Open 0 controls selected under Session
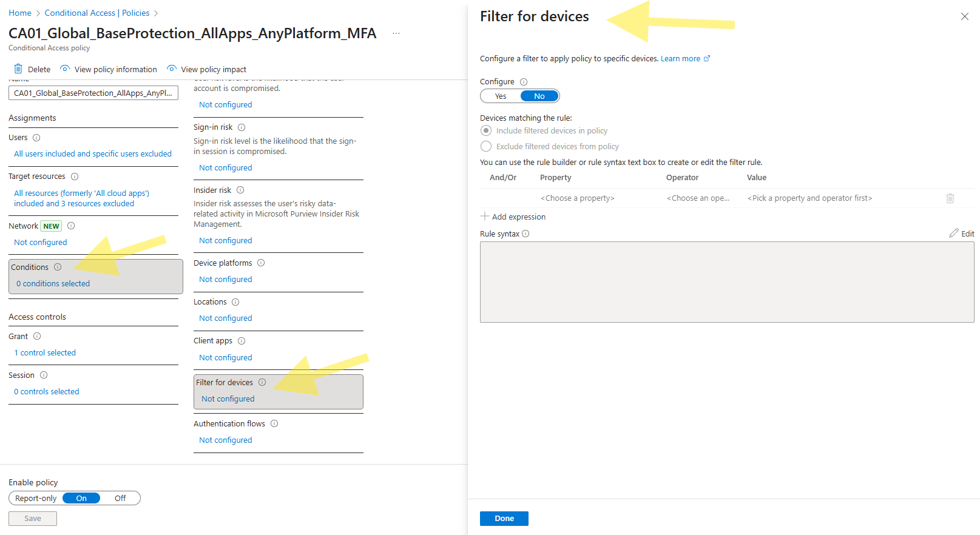 47,392
